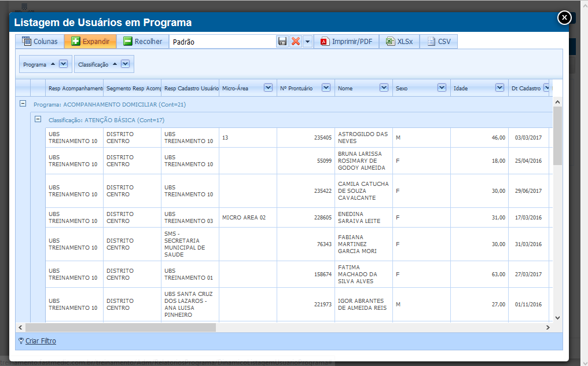This screenshot has width=588, height=366.
Task: Click the vertical scrollbar thumb
Action: click(558, 136)
